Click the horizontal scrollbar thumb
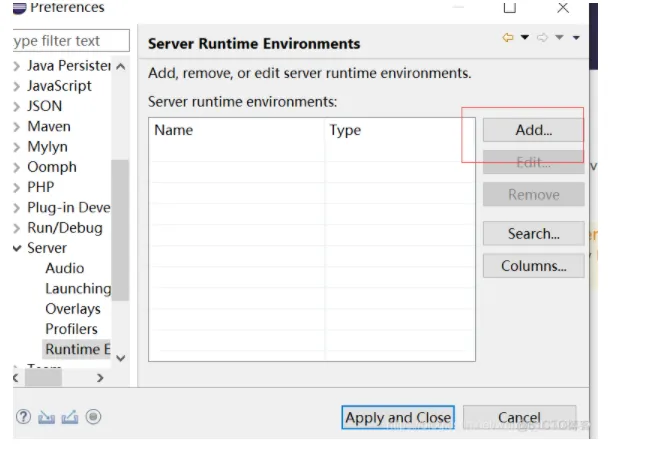Viewport: 649px width, 462px height. [x=43, y=378]
